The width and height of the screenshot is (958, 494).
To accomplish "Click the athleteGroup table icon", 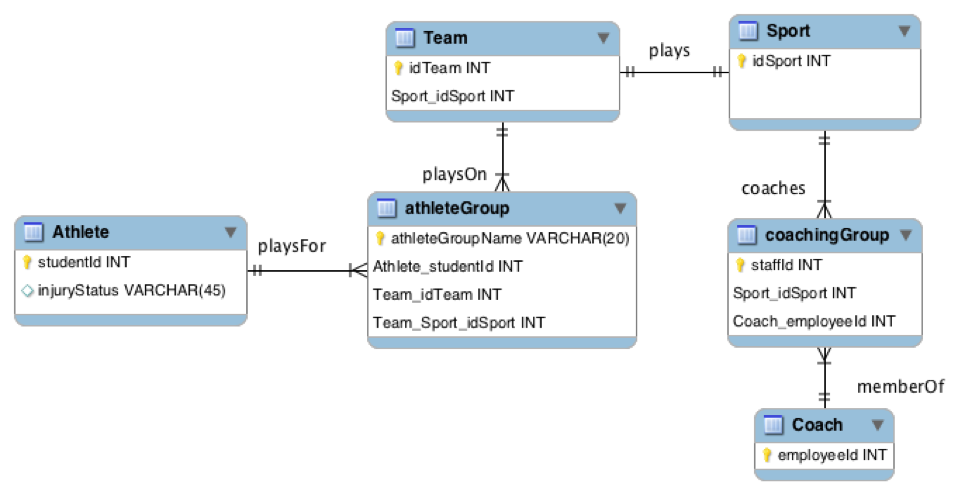I will [x=386, y=208].
